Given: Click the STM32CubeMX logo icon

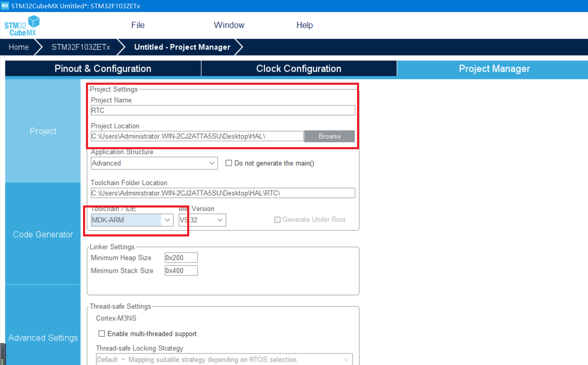Looking at the screenshot, I should pos(22,26).
